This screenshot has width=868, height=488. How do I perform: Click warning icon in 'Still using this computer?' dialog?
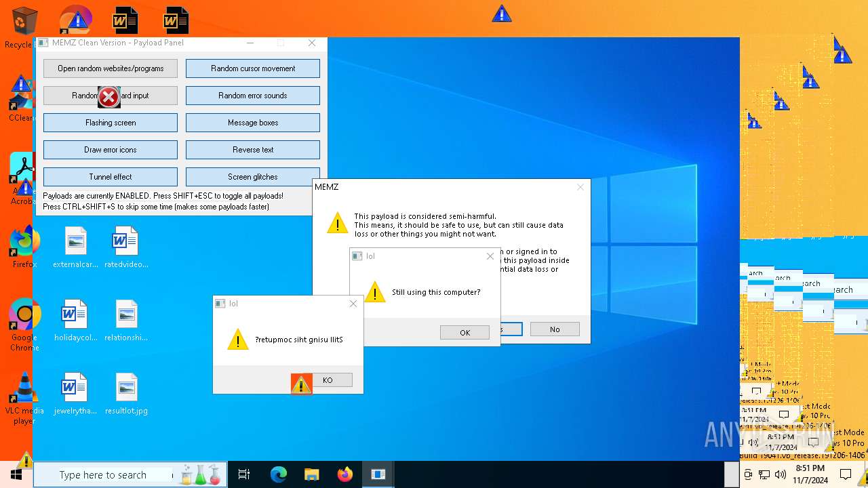[375, 292]
